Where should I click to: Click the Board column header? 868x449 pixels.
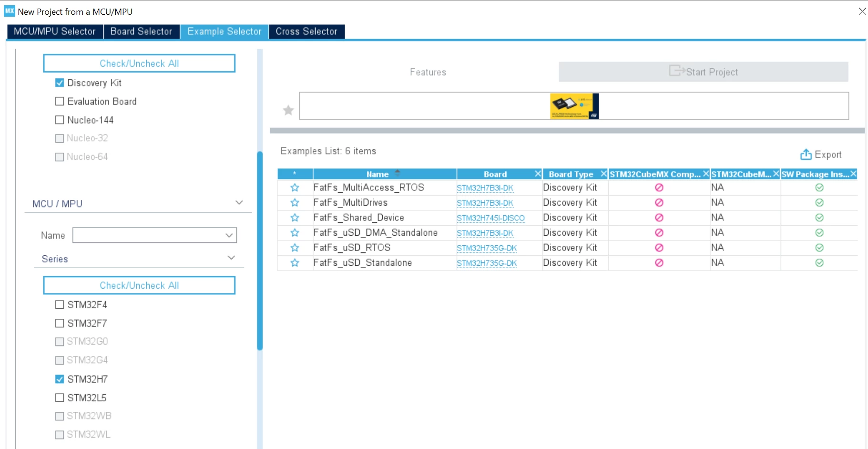tap(495, 174)
